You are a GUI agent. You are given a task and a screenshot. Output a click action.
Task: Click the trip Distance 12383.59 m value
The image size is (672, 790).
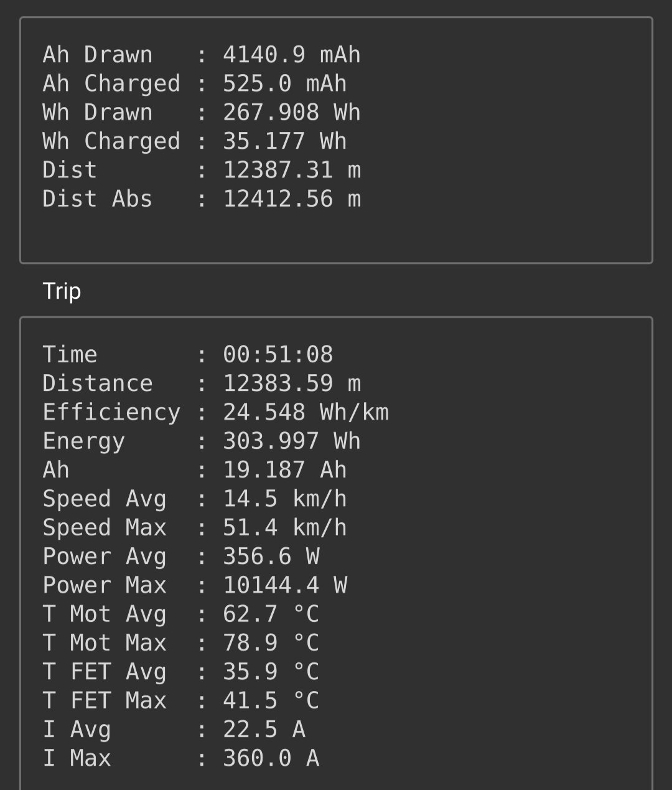(x=291, y=383)
